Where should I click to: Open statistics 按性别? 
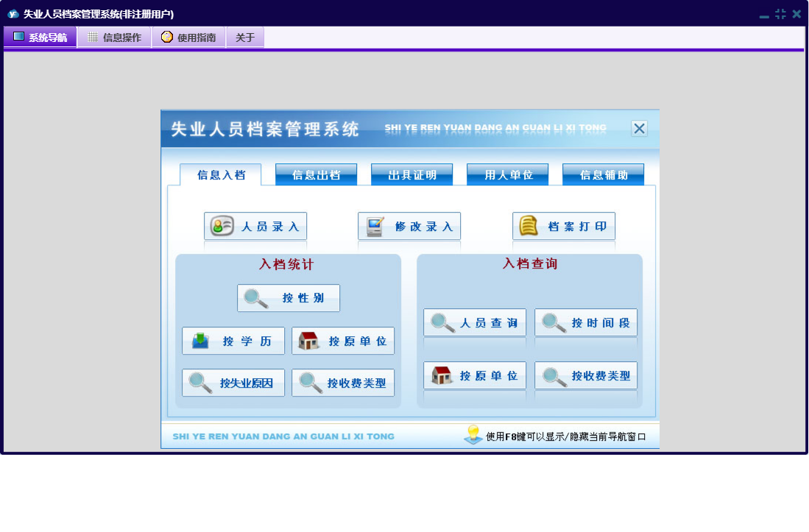point(289,298)
